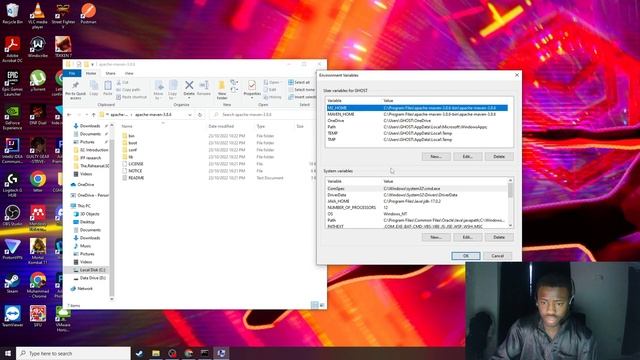
Task: Select the JAVA_HOME system variable row
Action: [x=417, y=201]
